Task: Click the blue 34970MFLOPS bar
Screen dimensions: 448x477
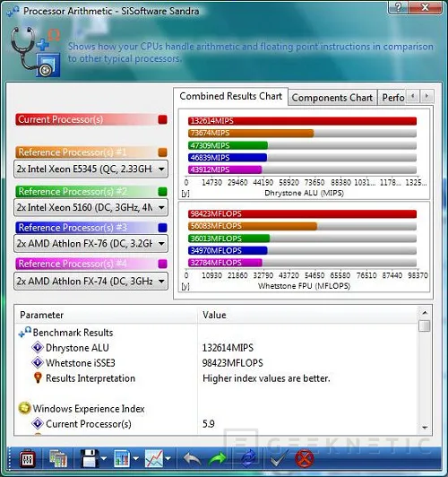Action: (x=228, y=250)
